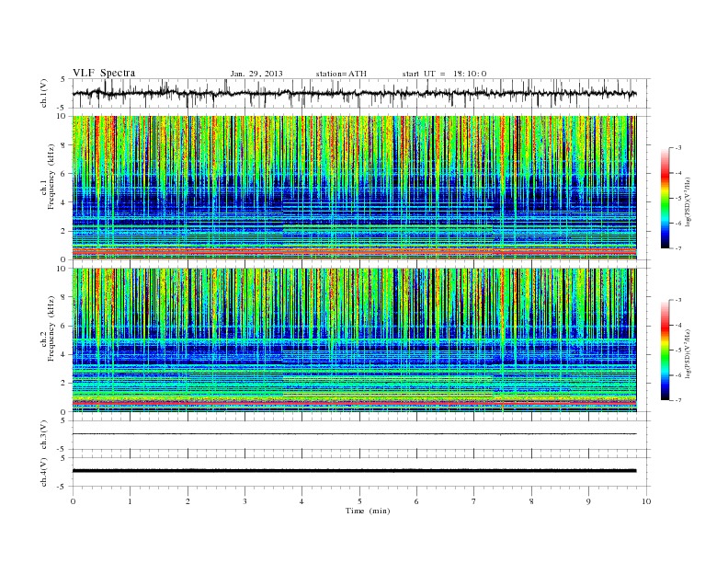Click the time axis tick label '10'
728x563 pixels.
click(646, 501)
